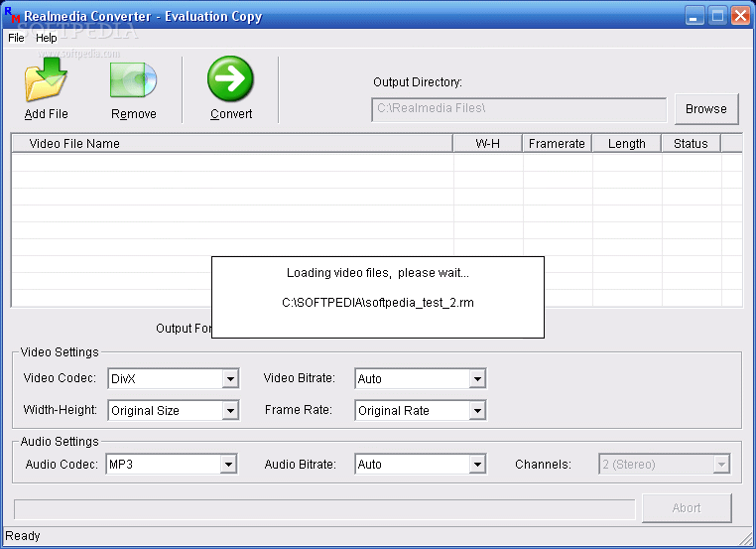Image resolution: width=756 pixels, height=549 pixels.
Task: Open the File menu
Action: (16, 38)
